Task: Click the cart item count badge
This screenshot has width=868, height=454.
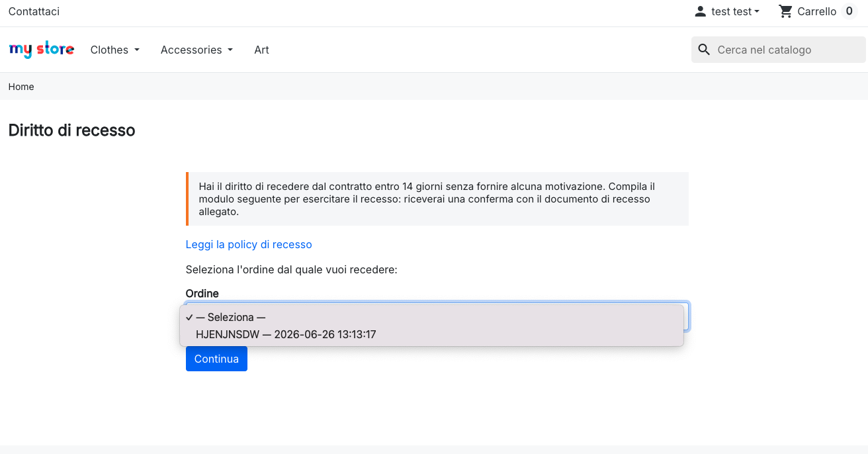Action: [x=849, y=11]
